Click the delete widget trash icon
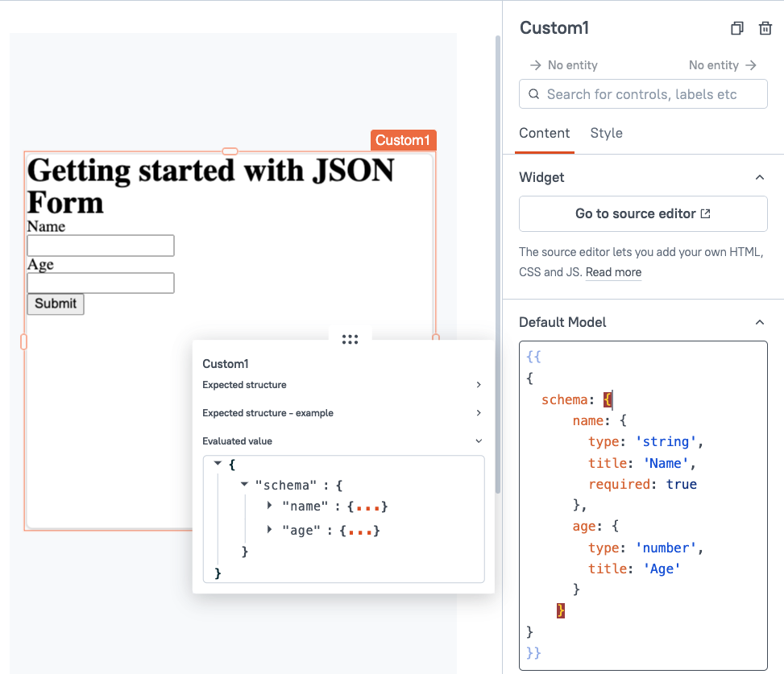Image resolution: width=784 pixels, height=674 pixels. (x=765, y=29)
